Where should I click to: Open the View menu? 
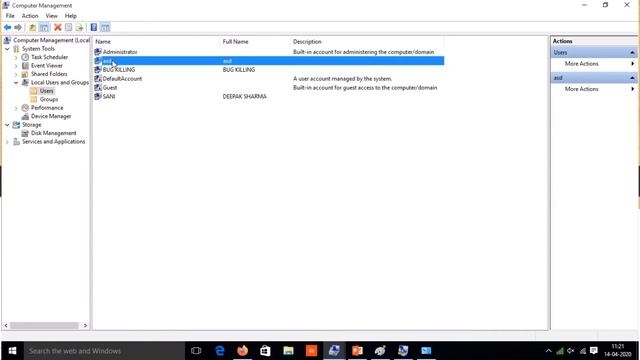[x=51, y=16]
